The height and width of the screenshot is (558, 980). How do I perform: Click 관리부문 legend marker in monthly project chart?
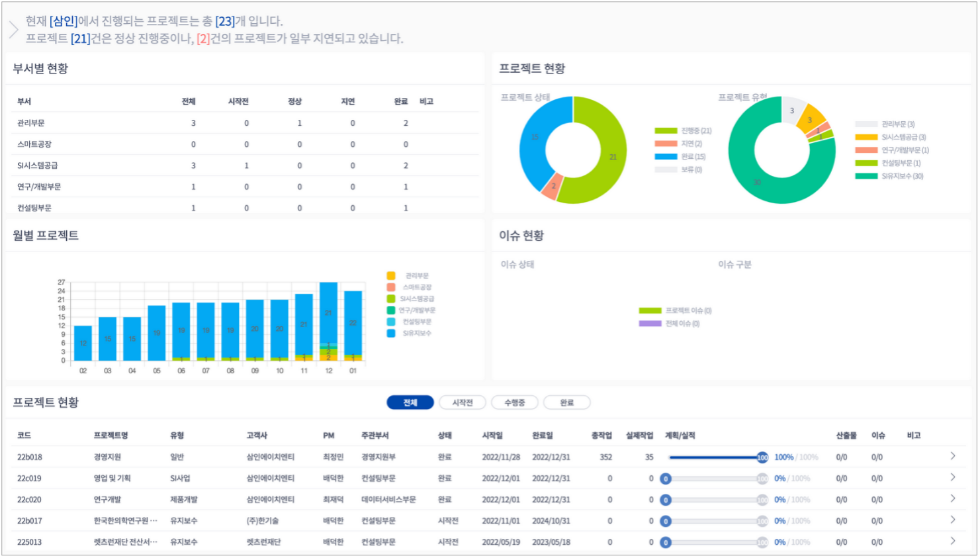[391, 275]
